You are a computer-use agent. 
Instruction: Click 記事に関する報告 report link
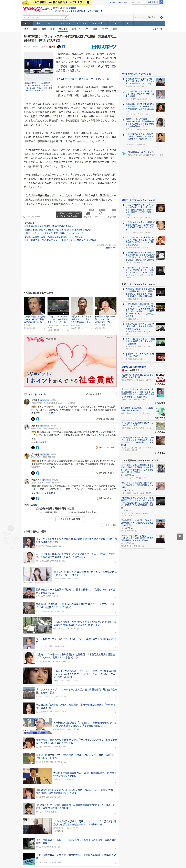pyautogui.click(x=32, y=217)
